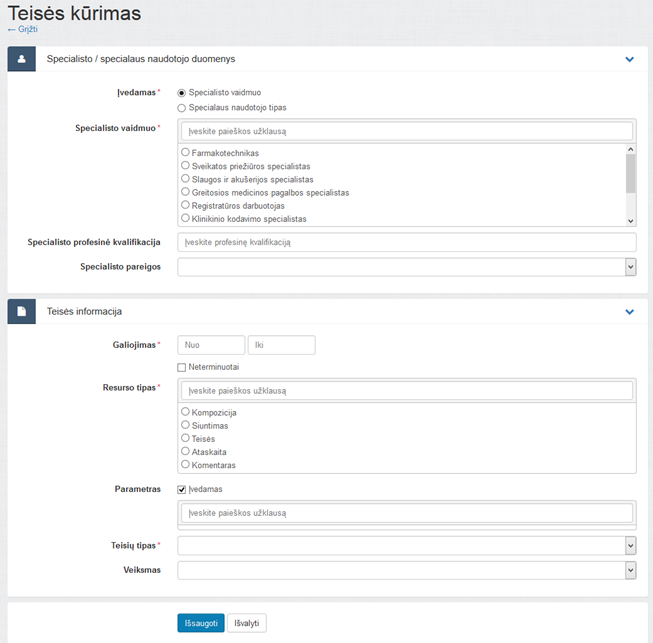Click the Išsaugoti button
653x643 pixels.
coord(201,623)
